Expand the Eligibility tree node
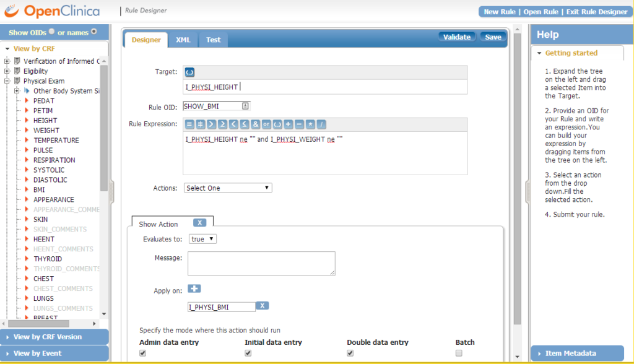 (x=7, y=71)
